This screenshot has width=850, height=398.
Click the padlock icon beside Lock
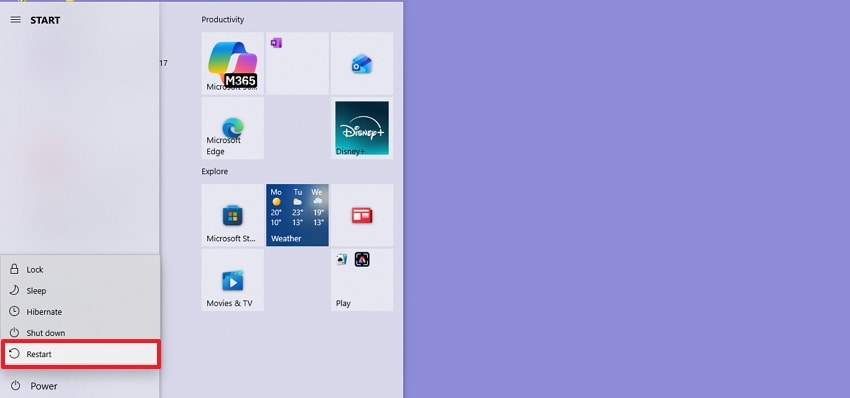click(14, 269)
